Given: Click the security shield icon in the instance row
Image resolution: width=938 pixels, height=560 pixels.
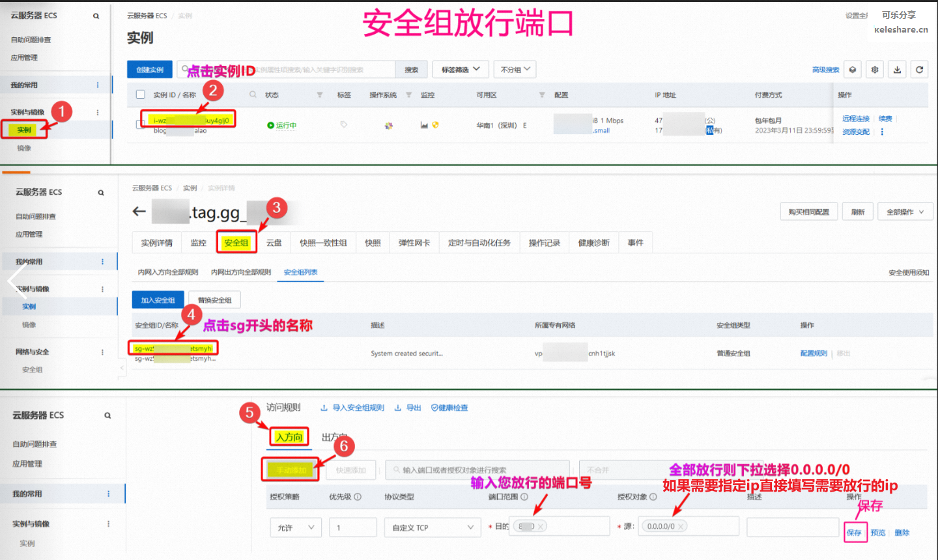Looking at the screenshot, I should [x=435, y=125].
